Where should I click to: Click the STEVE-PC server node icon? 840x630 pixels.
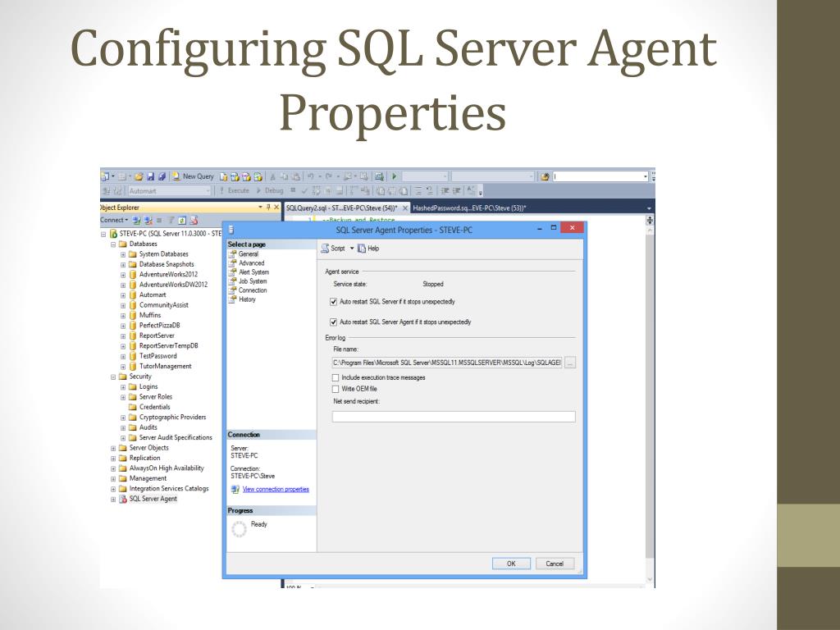point(113,234)
